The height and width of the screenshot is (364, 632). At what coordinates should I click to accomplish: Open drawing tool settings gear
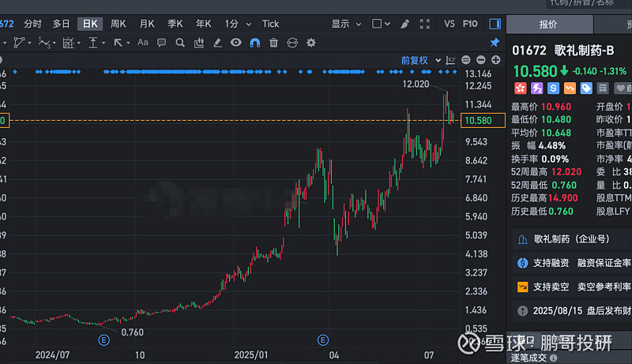310,43
